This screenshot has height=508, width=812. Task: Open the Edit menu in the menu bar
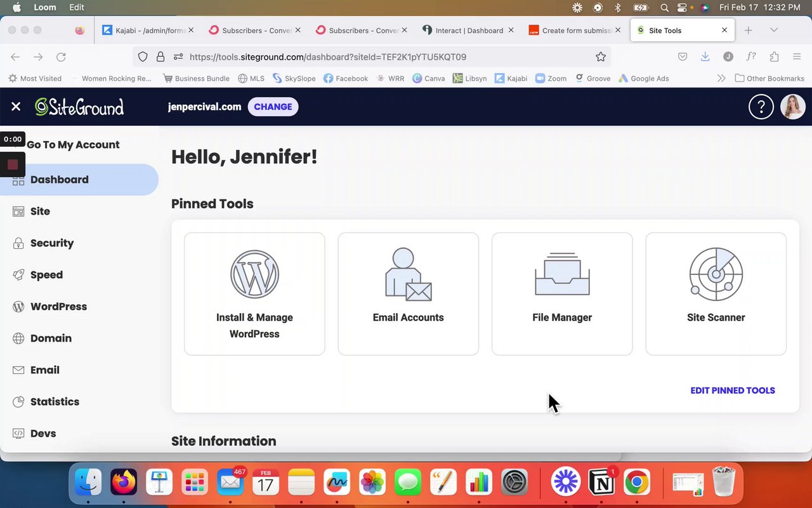(77, 8)
